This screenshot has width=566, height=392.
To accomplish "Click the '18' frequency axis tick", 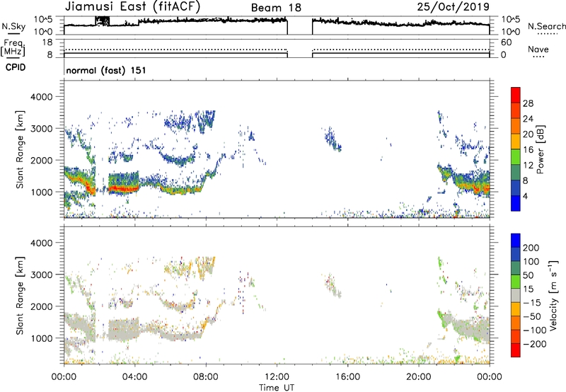I will pyautogui.click(x=47, y=42).
